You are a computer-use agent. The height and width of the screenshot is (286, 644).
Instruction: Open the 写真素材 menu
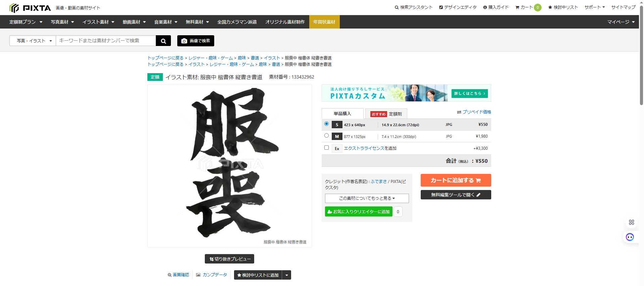[x=62, y=22]
